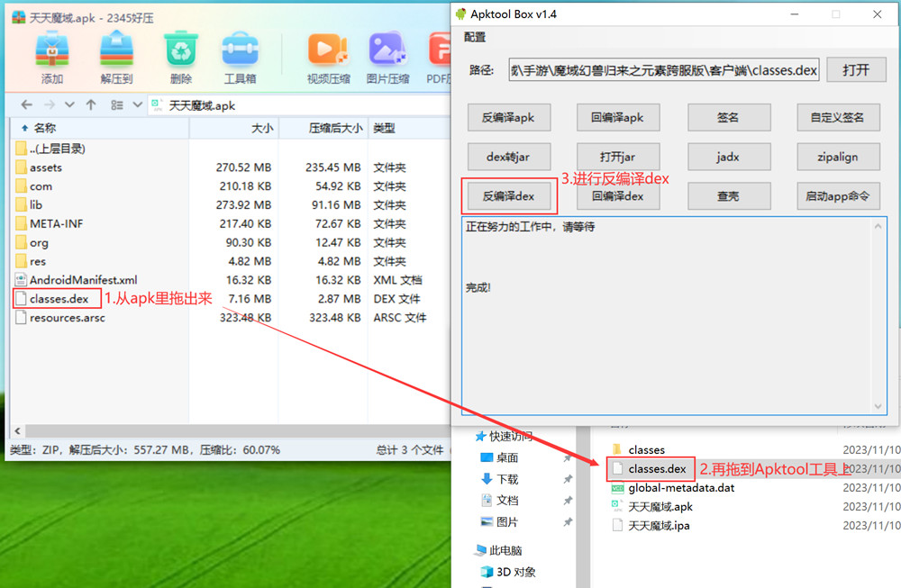The image size is (901, 588).
Task: Expand the view mode dropdown arrow
Action: pyautogui.click(x=137, y=105)
